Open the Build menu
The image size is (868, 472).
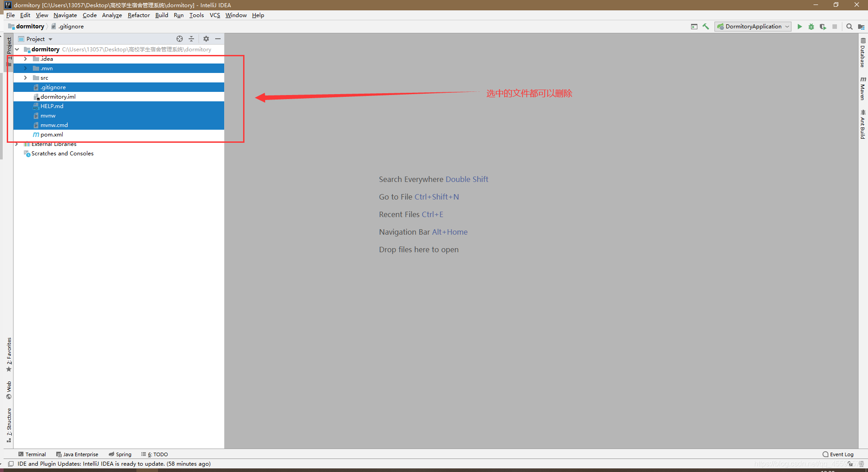coord(162,15)
